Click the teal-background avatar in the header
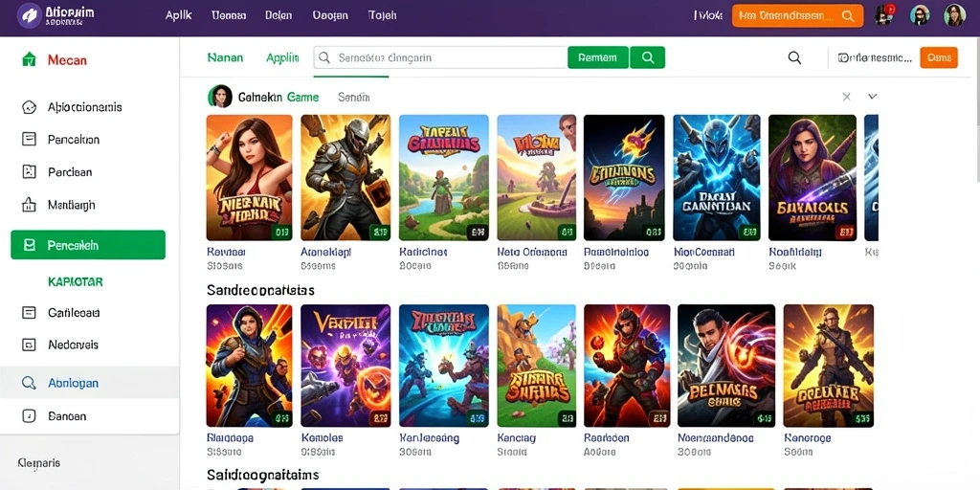The image size is (980, 490). point(920,15)
